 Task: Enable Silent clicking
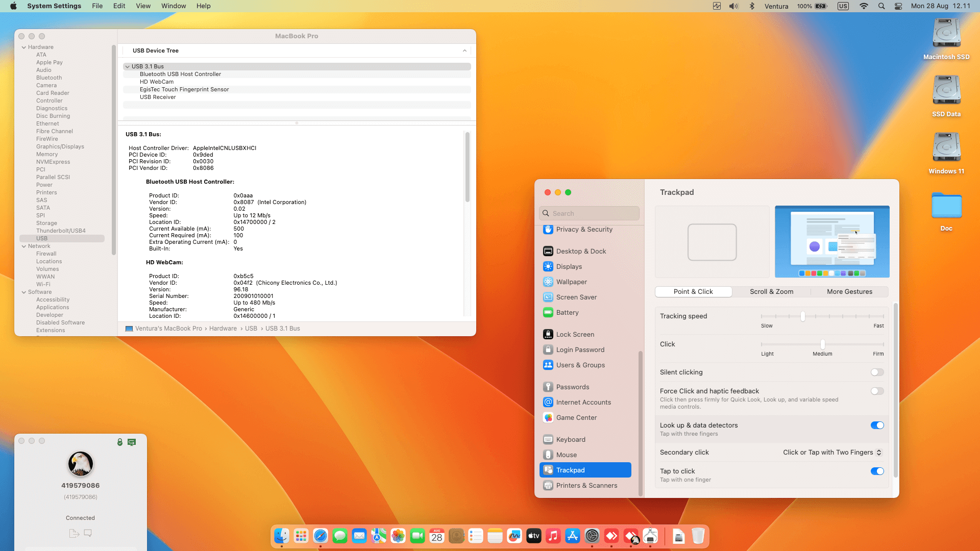tap(877, 372)
